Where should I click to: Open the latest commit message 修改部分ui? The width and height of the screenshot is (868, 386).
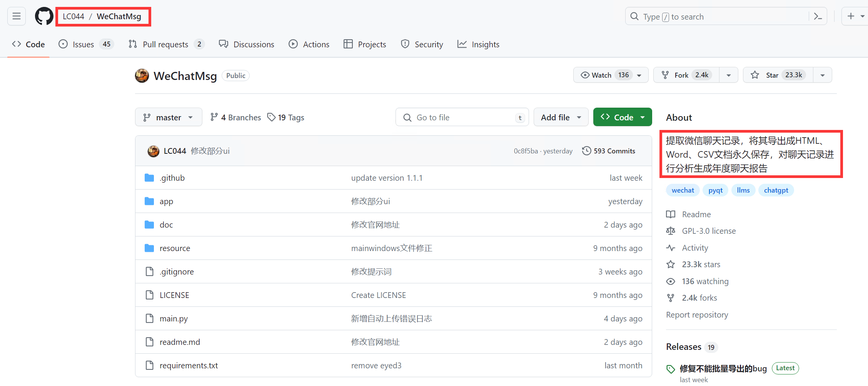click(210, 151)
